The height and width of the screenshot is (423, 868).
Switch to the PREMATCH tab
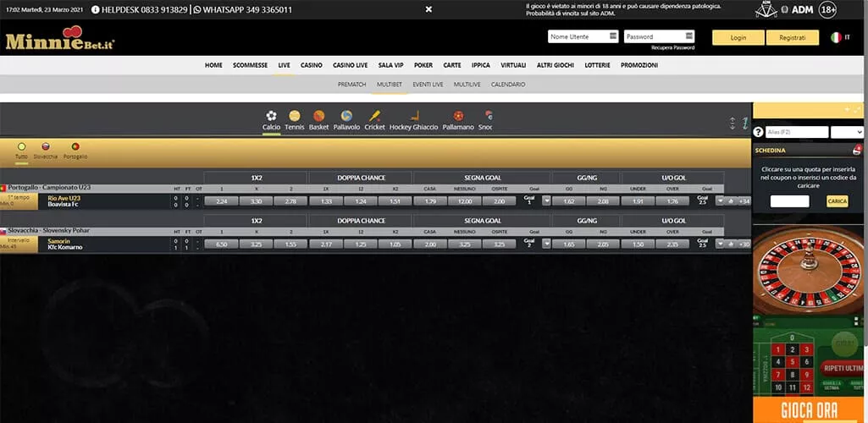352,85
